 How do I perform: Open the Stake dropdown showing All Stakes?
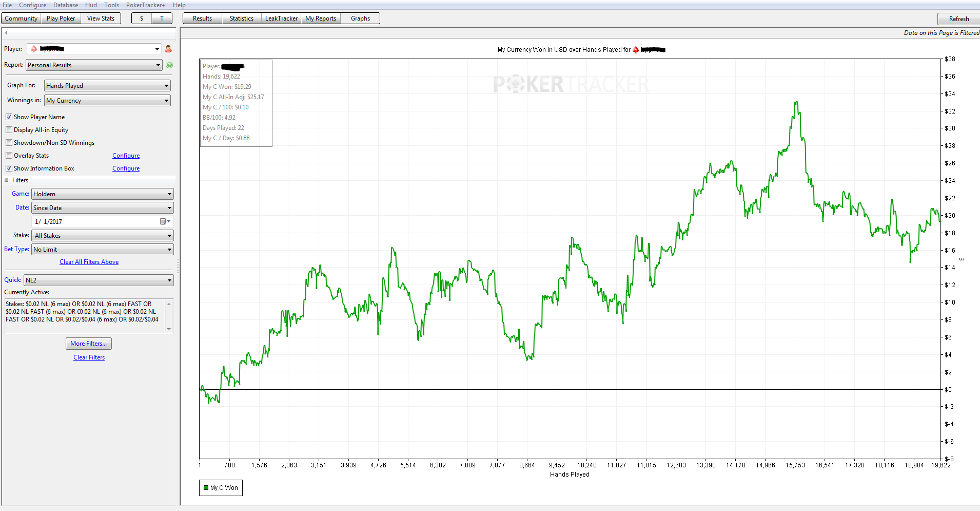[103, 236]
